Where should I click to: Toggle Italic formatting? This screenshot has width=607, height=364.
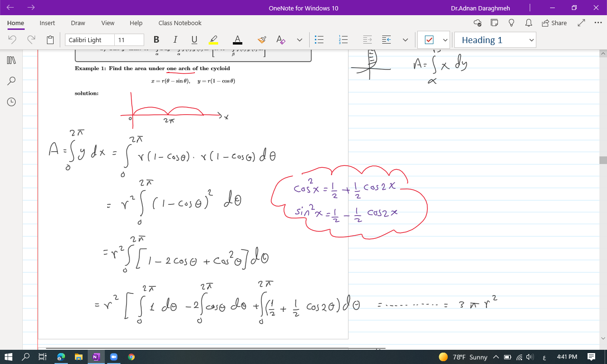[x=175, y=40]
